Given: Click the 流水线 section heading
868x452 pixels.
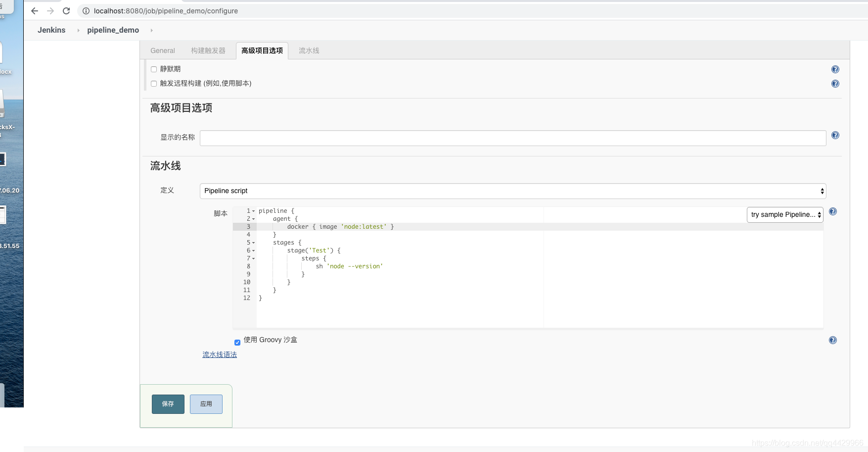Looking at the screenshot, I should click(166, 166).
